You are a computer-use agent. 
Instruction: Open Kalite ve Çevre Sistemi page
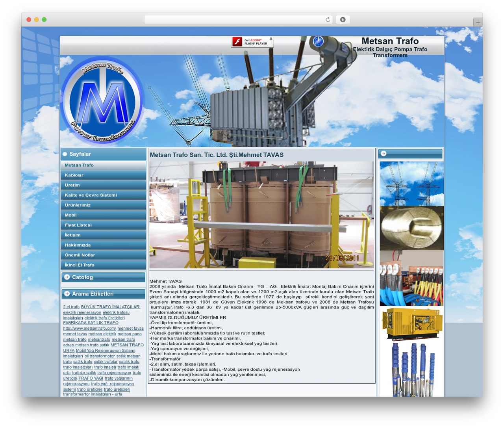pos(103,195)
